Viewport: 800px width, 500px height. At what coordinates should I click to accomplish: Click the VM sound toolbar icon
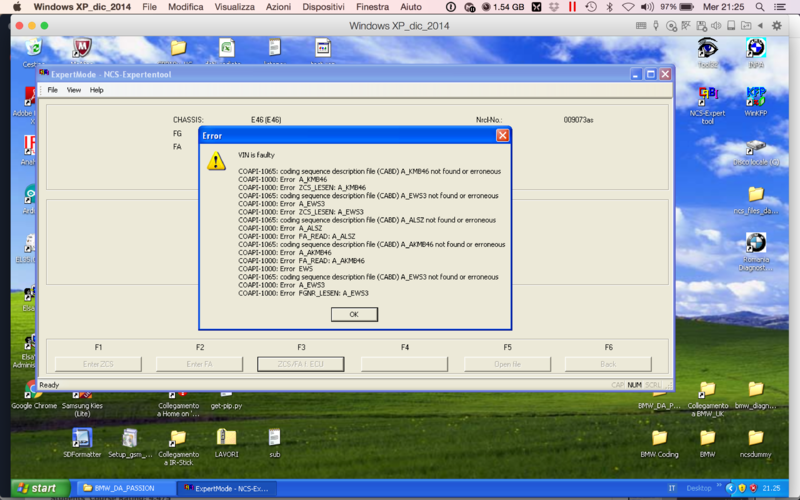click(x=716, y=26)
